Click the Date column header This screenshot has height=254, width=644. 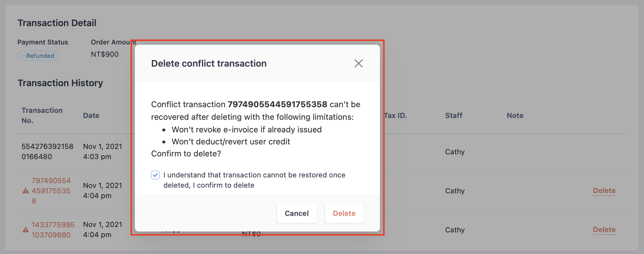(x=91, y=116)
